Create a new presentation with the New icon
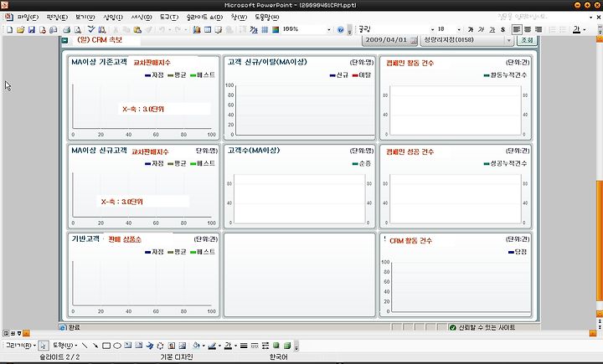This screenshot has width=603, height=364. 9,29
